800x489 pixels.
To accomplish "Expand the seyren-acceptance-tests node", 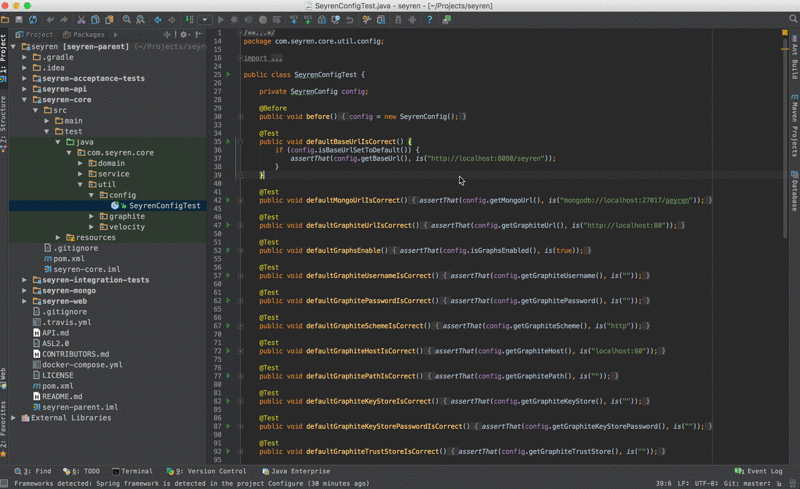I will tap(24, 78).
